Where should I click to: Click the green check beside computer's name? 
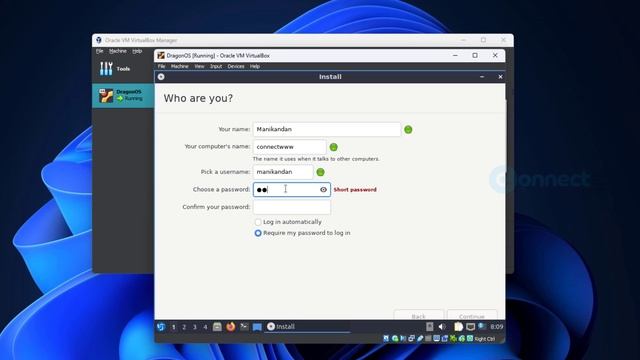(x=333, y=147)
